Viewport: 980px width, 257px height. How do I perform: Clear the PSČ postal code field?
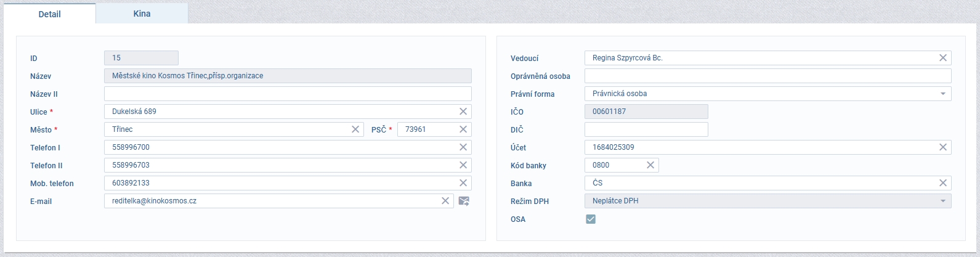(x=463, y=129)
